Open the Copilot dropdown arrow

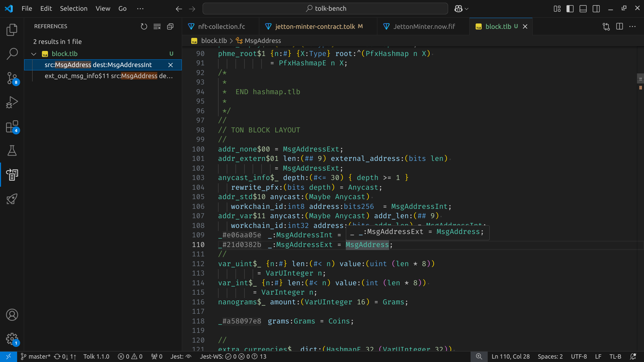(467, 9)
